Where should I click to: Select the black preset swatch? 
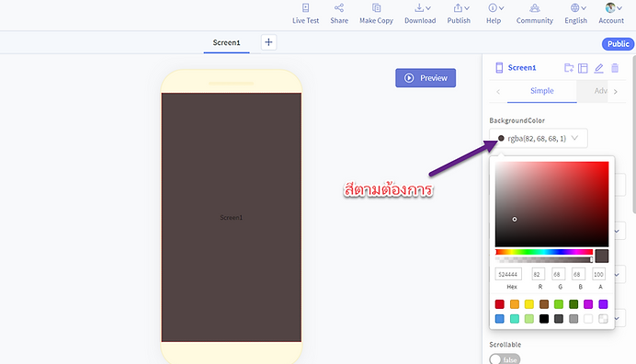coord(544,319)
